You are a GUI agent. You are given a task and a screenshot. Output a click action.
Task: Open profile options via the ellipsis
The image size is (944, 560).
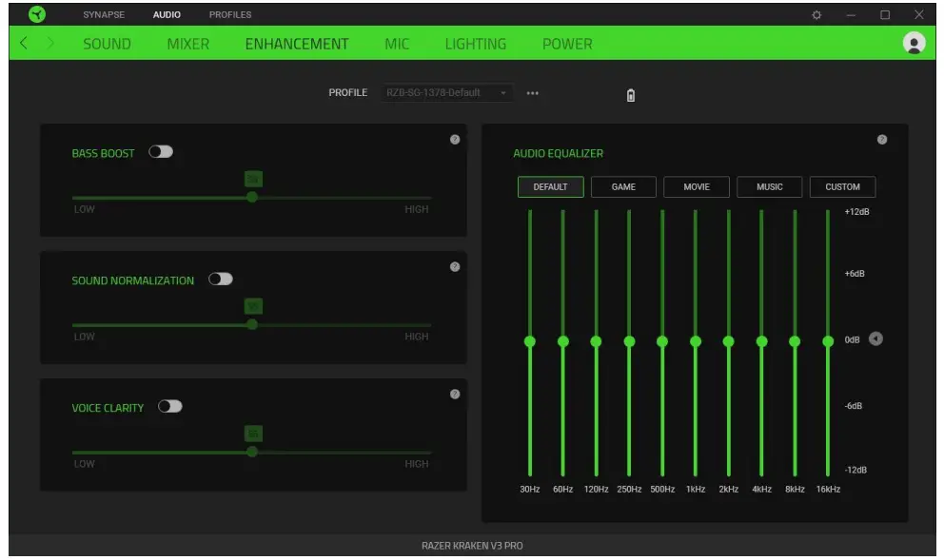click(x=531, y=93)
